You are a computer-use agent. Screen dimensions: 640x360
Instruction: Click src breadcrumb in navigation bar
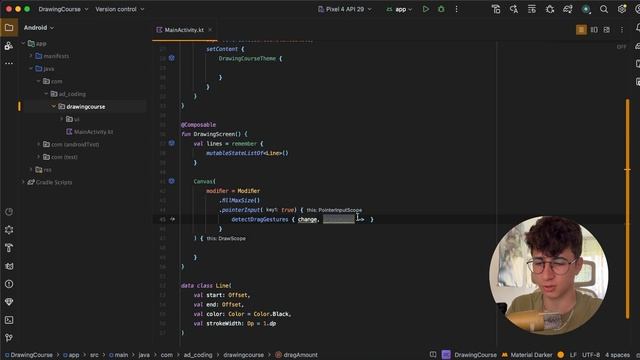[x=94, y=355]
